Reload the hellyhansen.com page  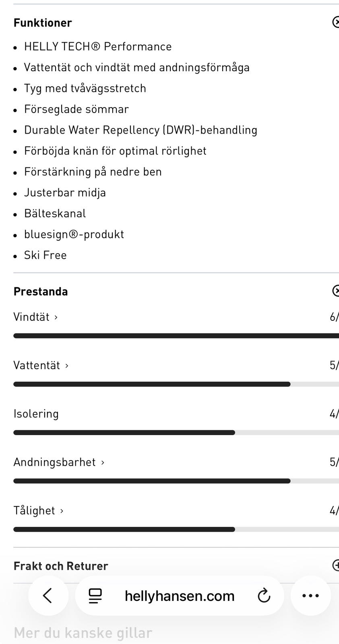point(264,596)
